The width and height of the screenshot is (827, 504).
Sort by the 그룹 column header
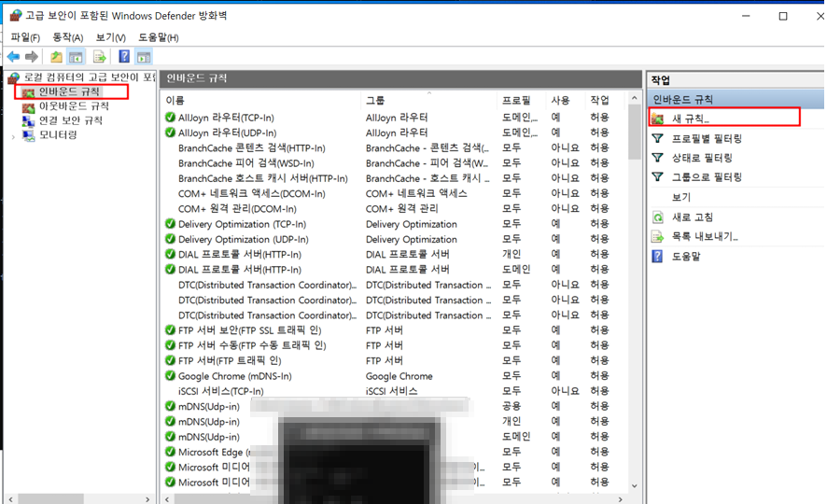[429, 100]
